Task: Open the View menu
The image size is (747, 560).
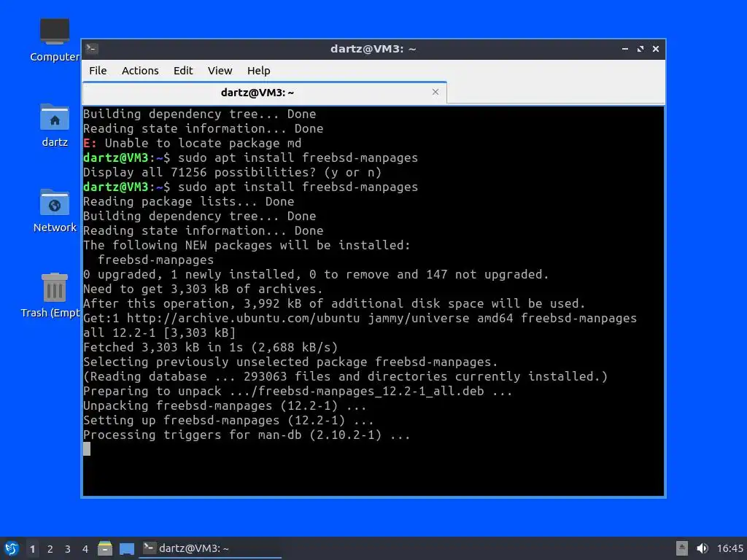Action: (220, 71)
